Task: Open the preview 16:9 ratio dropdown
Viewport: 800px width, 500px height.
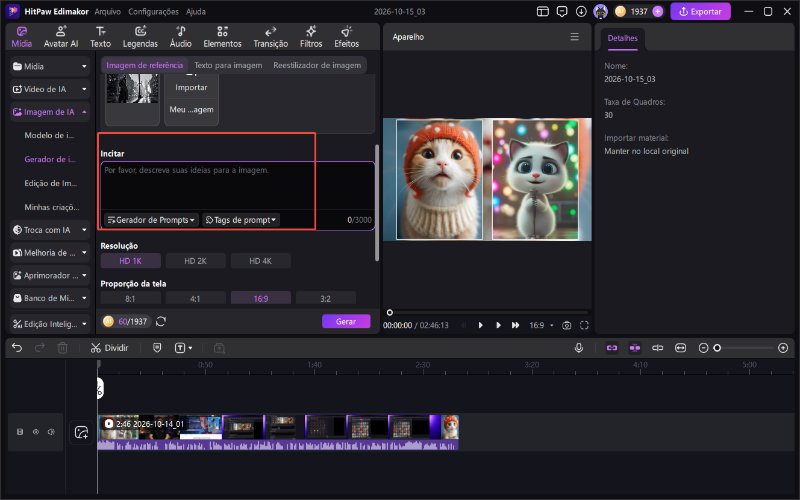Action: [541, 325]
